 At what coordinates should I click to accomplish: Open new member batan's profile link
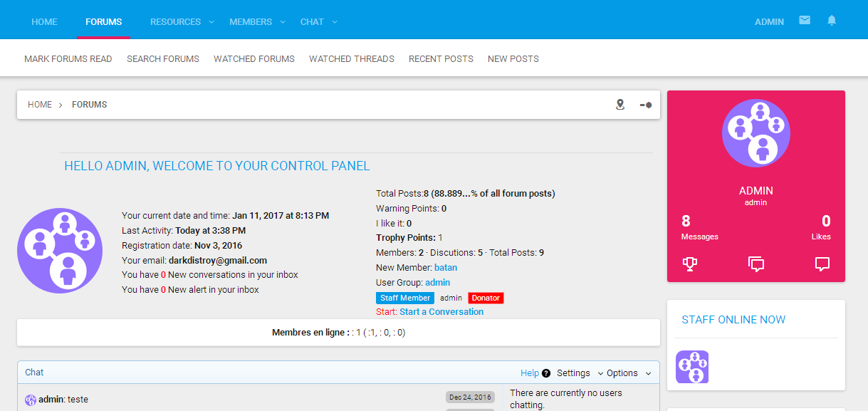tap(446, 268)
